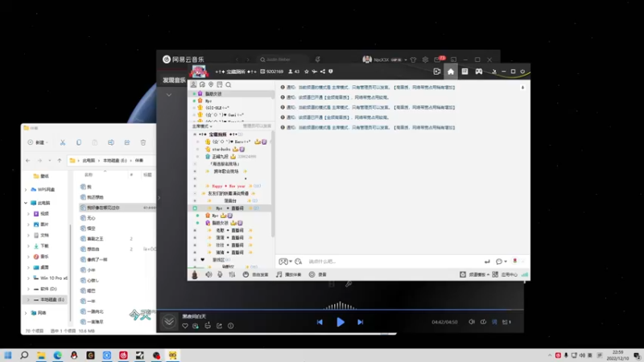Screen dimensions: 644x362
Task: Skip to next track in NetEase Music
Action: 360,323
